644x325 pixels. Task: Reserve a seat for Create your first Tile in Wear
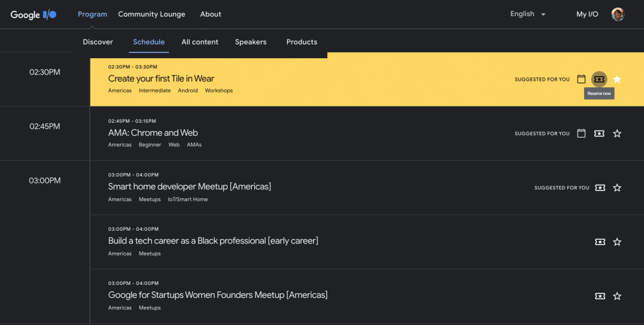tap(599, 79)
